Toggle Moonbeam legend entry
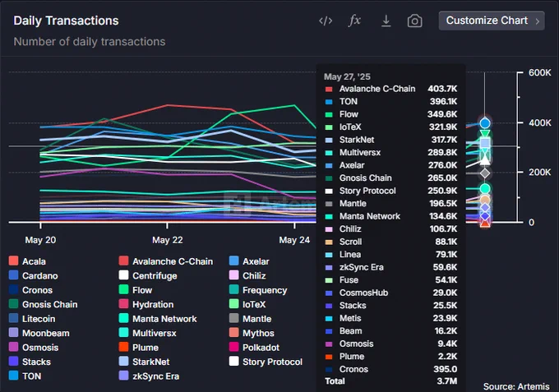 pos(39,333)
